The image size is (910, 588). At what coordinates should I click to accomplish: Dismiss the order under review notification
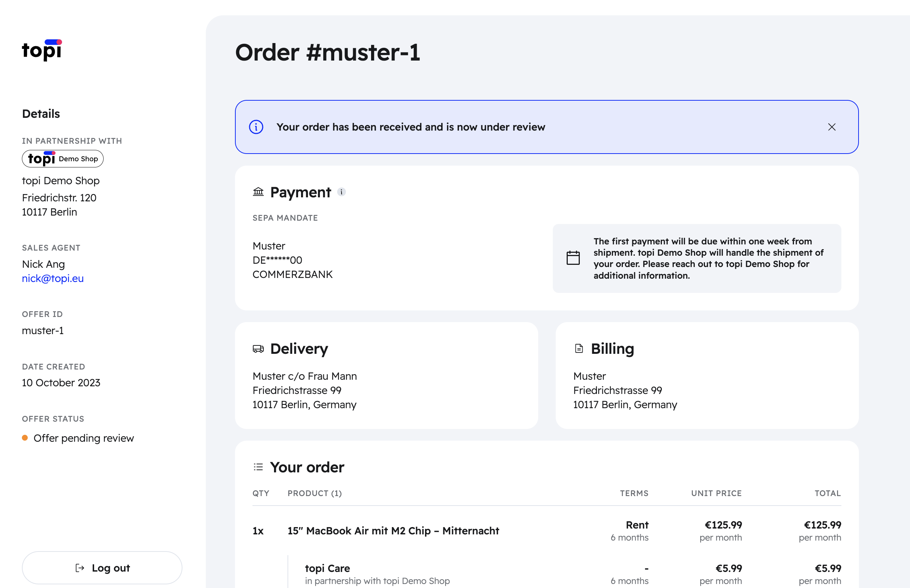tap(831, 127)
